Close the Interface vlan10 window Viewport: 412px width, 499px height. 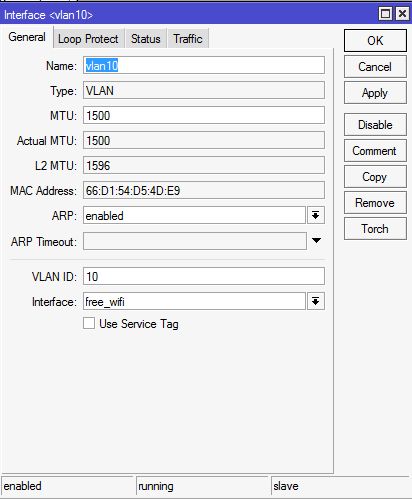click(402, 14)
